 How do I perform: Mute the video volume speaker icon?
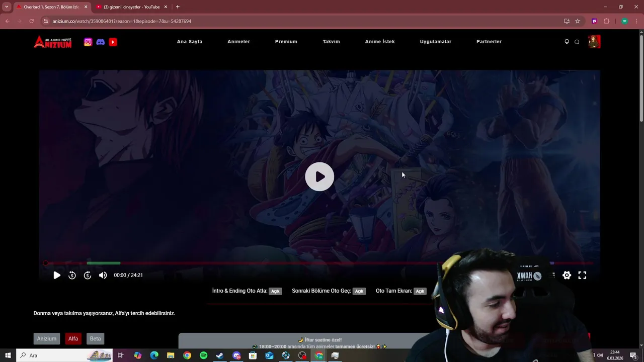tap(103, 275)
